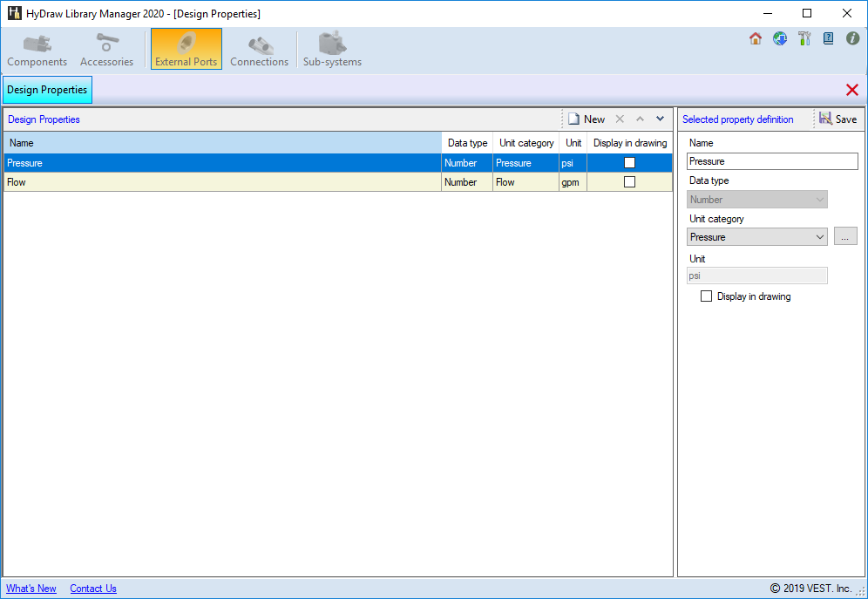This screenshot has height=599, width=868.
Task: Open the Accessories section
Action: point(106,50)
